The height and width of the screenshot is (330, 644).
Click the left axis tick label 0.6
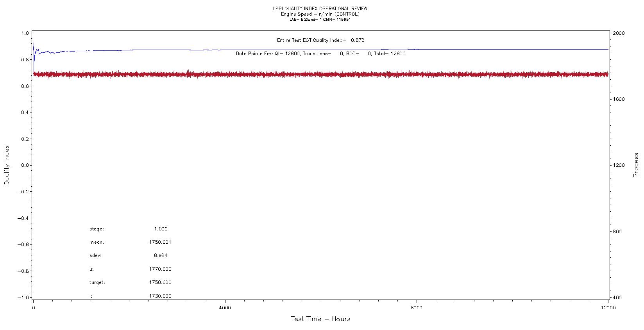[x=25, y=86]
